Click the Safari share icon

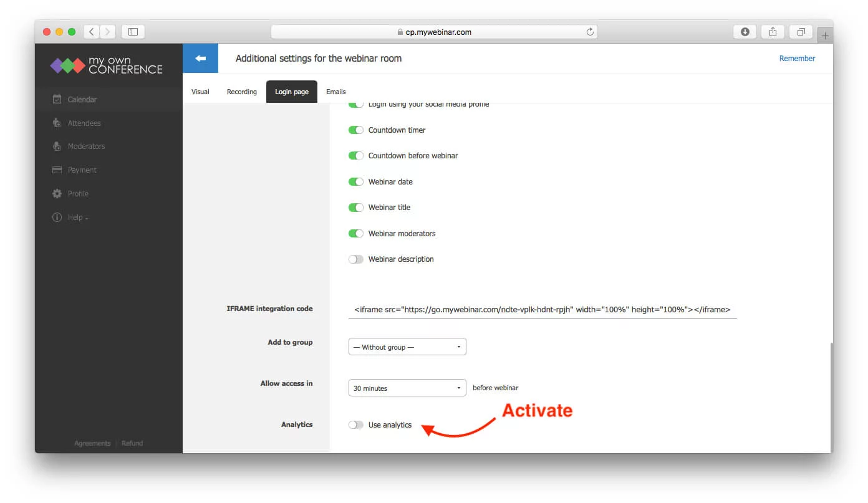pyautogui.click(x=773, y=31)
